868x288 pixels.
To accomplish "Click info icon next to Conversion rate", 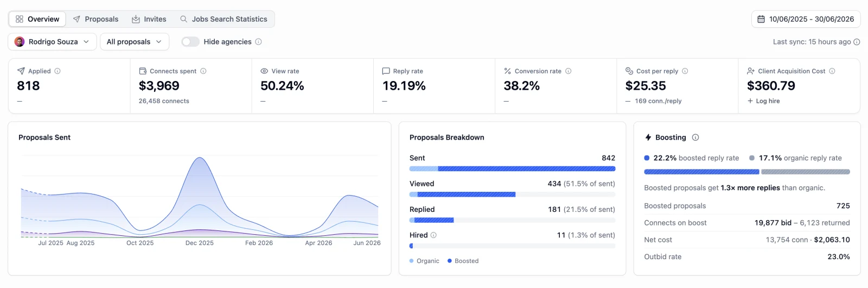I will click(x=569, y=71).
